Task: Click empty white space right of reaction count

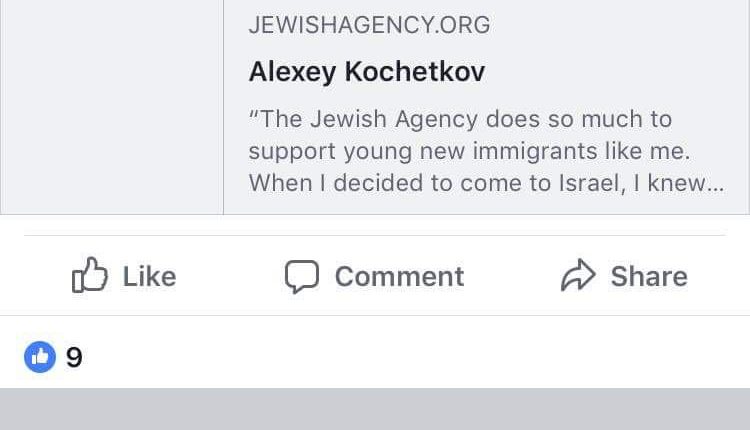Action: [400, 357]
